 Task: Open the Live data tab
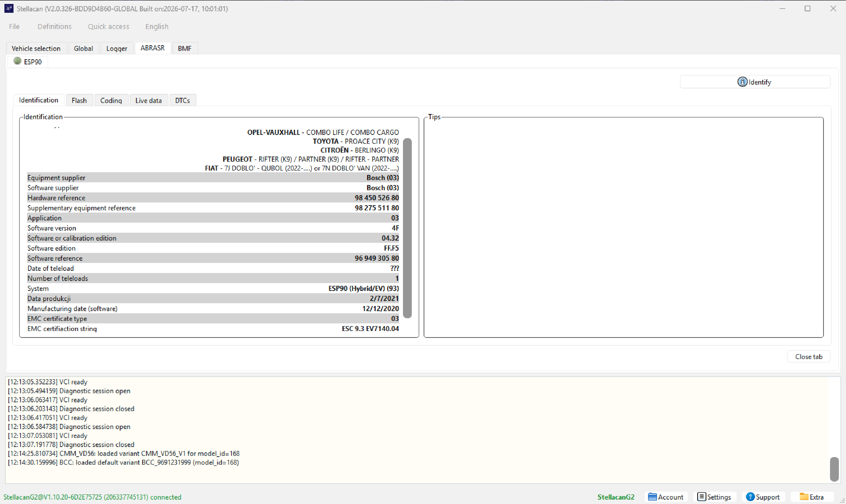(x=148, y=101)
